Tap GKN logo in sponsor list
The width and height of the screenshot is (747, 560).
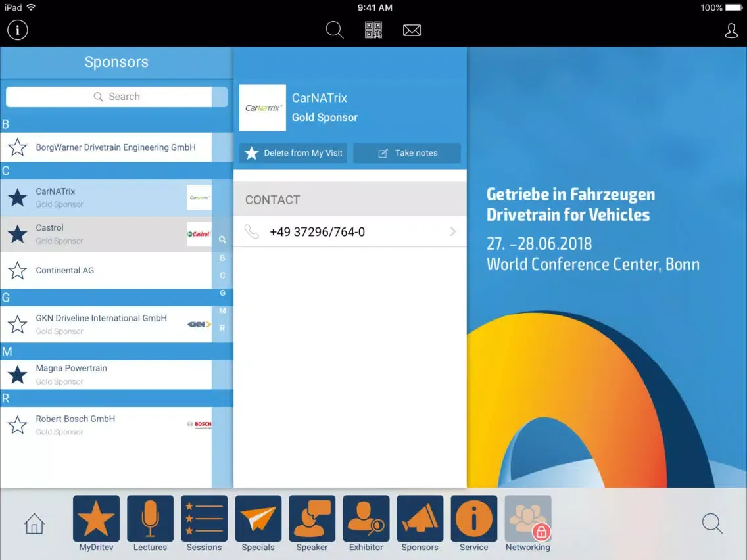pyautogui.click(x=199, y=324)
